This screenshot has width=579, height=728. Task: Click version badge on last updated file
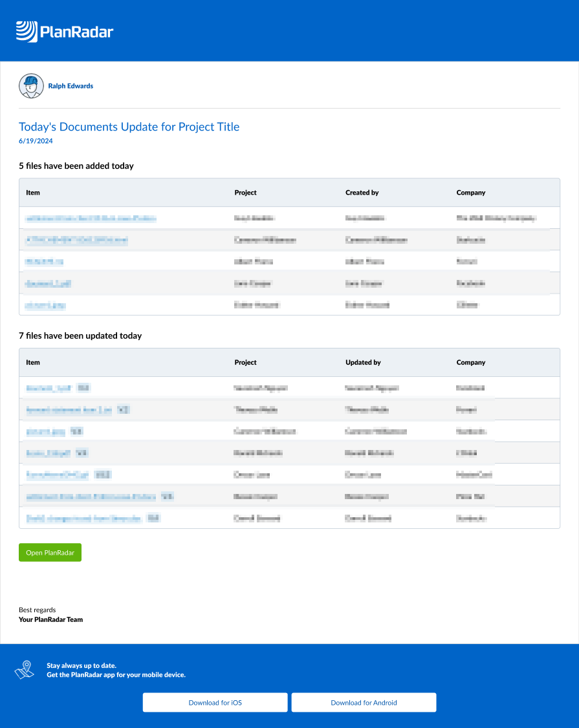point(153,518)
